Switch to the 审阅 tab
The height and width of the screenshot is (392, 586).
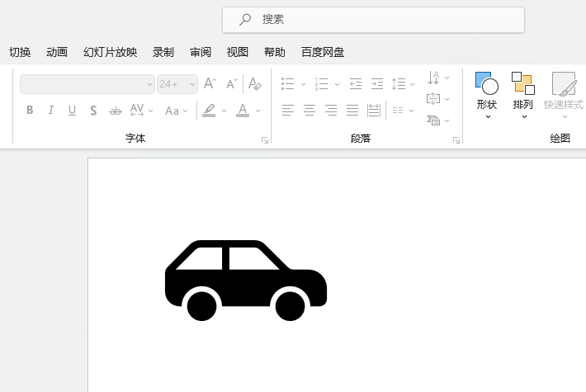point(201,52)
